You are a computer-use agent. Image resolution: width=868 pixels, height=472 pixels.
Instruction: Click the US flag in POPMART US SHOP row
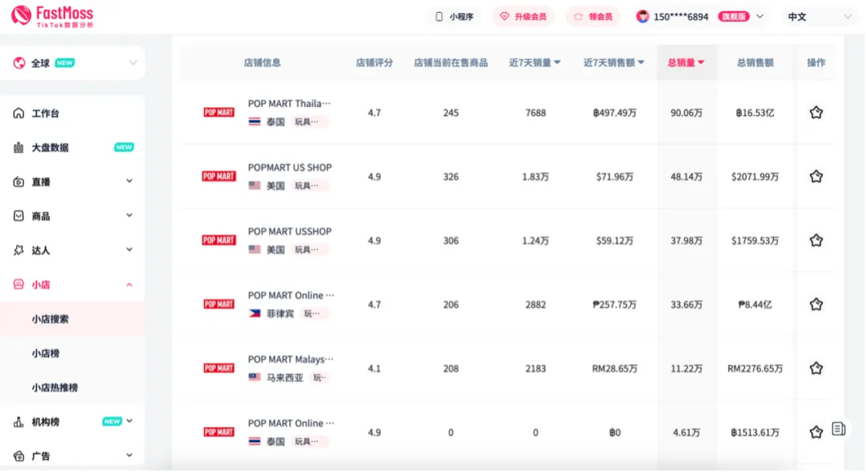click(x=255, y=186)
